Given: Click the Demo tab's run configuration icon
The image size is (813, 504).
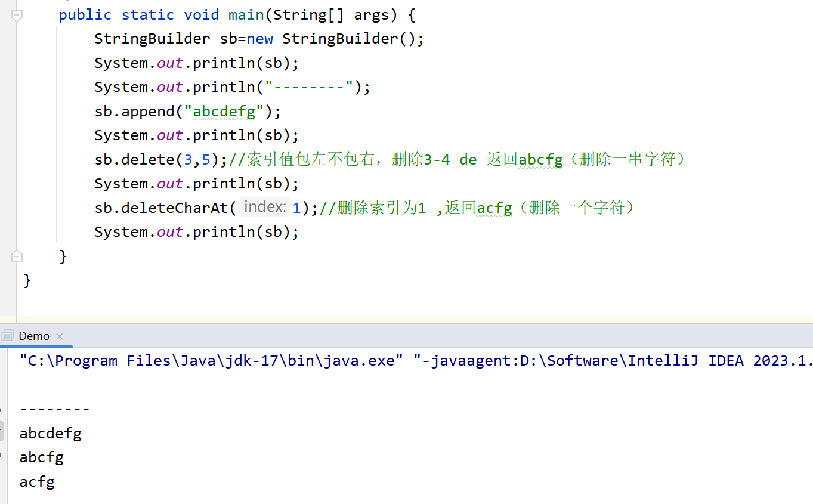Looking at the screenshot, I should (x=7, y=336).
